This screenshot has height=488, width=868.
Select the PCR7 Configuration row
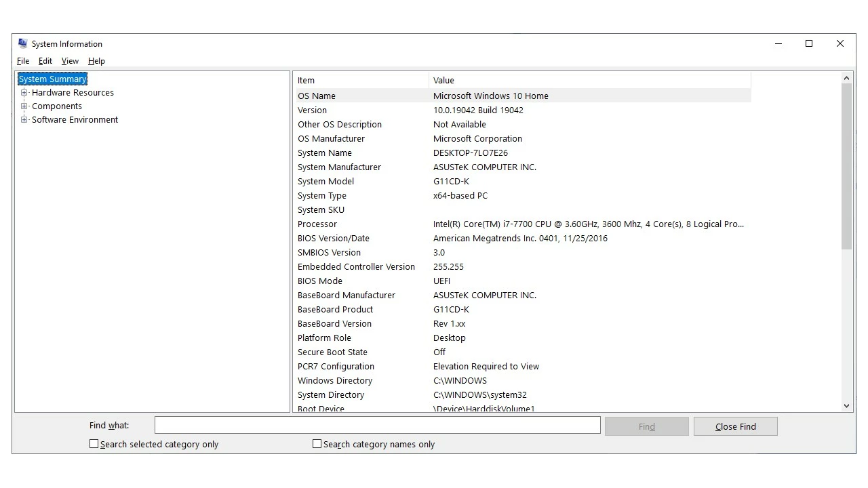coord(523,366)
